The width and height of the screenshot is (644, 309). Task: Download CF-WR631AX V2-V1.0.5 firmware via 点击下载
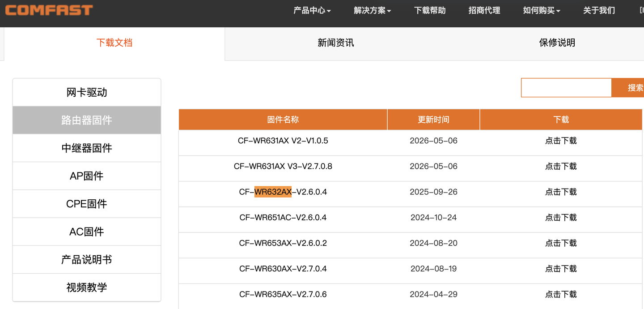561,141
